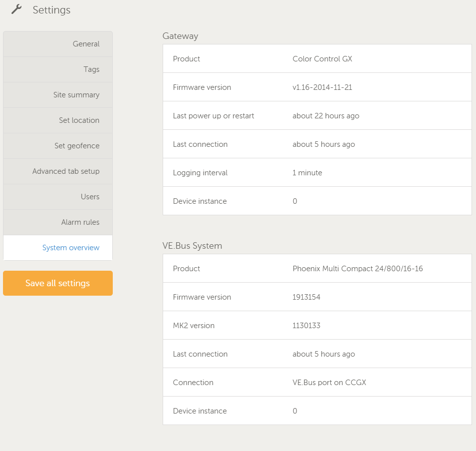476x451 pixels.
Task: Open the General settings tab
Action: pyautogui.click(x=58, y=44)
